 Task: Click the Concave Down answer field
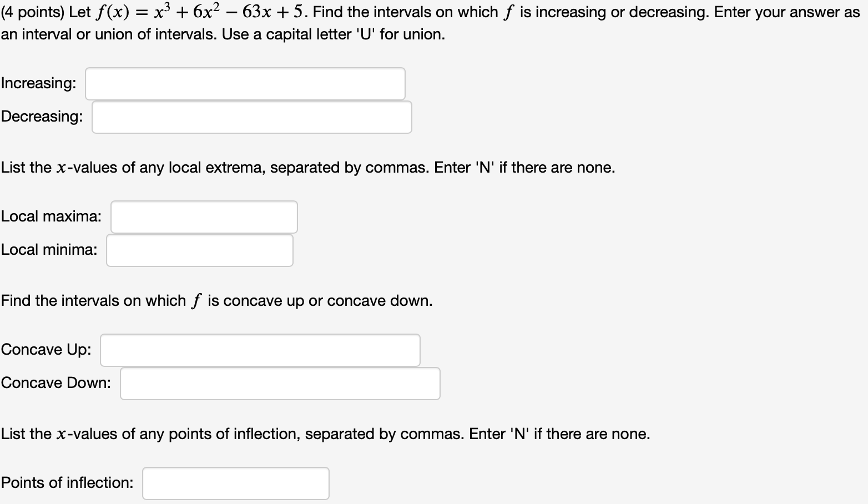point(279,383)
